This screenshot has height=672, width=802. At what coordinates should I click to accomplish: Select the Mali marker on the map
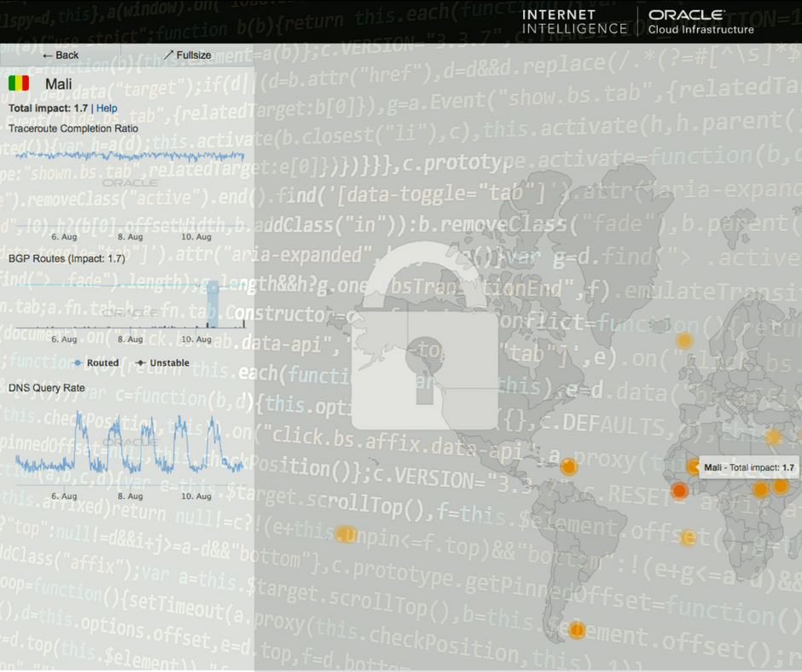pos(693,467)
